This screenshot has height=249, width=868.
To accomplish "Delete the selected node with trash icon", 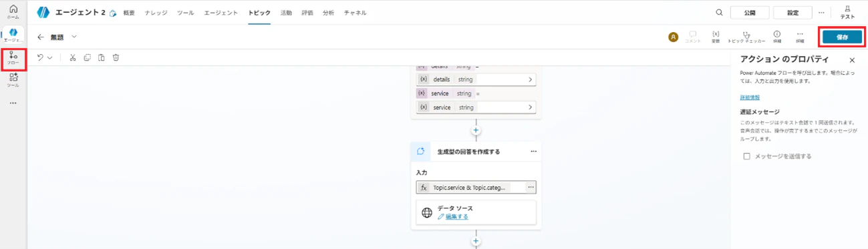I will (x=116, y=58).
